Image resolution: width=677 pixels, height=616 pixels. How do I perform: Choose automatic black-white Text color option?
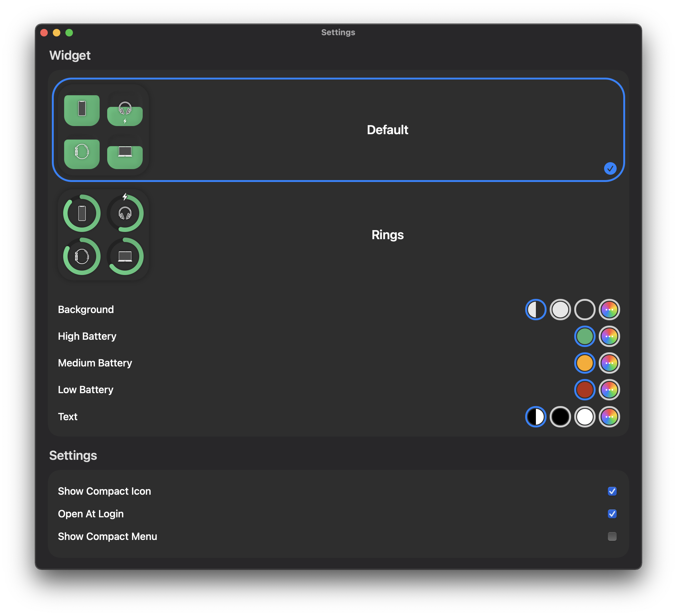coord(536,417)
